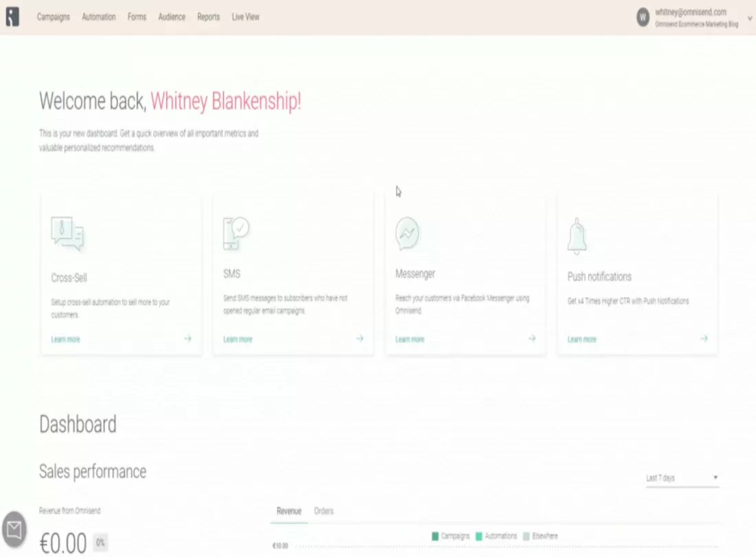Open the Audience menu
The height and width of the screenshot is (557, 756).
pos(172,17)
